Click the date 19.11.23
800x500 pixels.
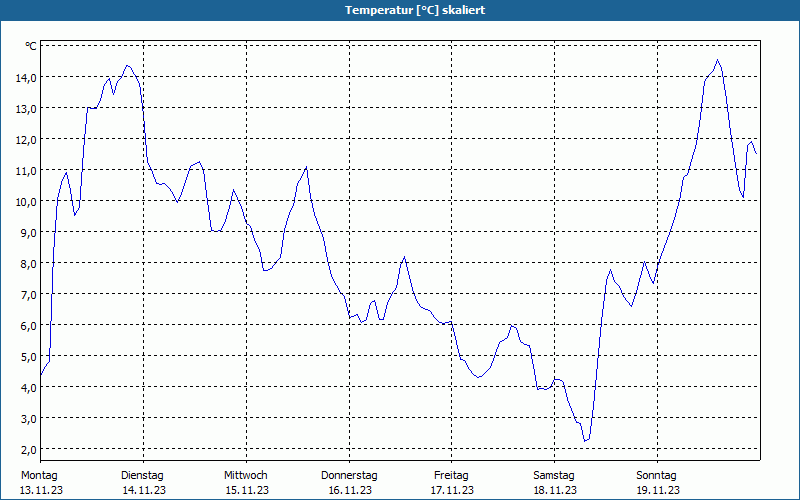coord(658,490)
